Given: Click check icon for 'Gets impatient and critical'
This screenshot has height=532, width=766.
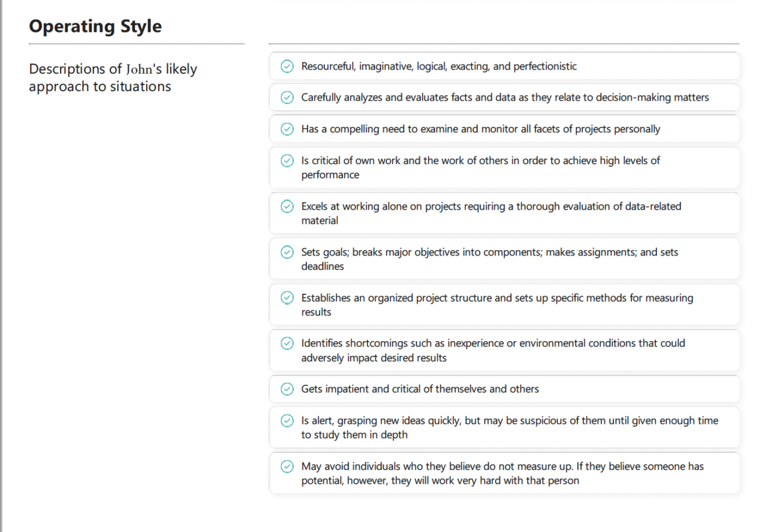Looking at the screenshot, I should coord(287,389).
